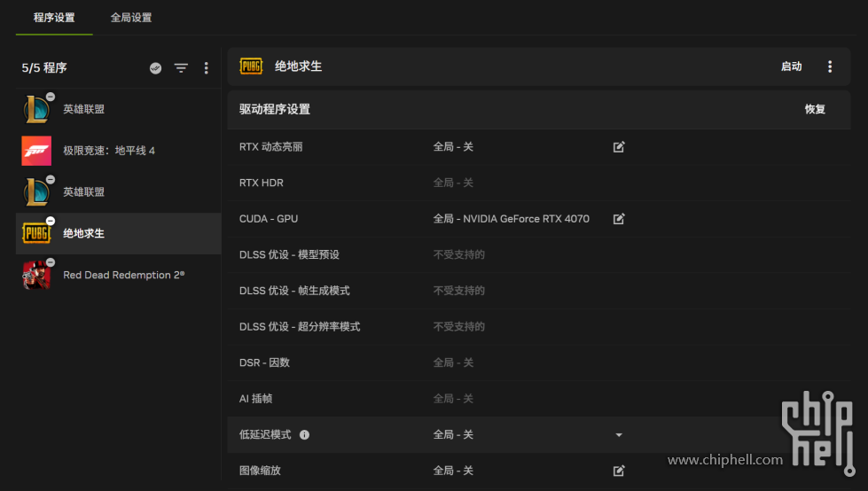
Task: Click the DSR - 因数 row label
Action: click(264, 362)
